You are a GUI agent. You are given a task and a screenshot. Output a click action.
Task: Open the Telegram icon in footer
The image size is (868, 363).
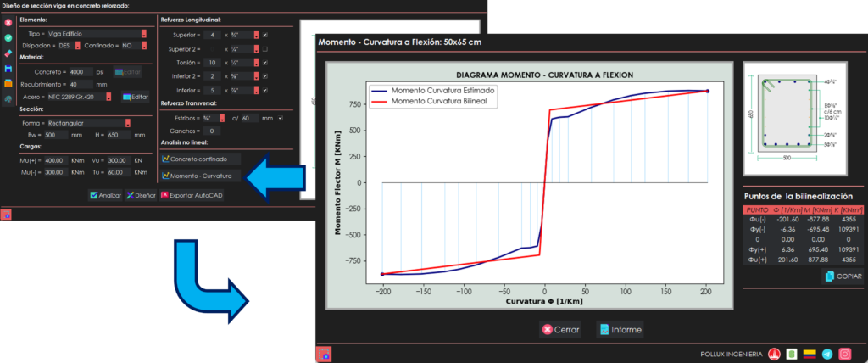(827, 354)
